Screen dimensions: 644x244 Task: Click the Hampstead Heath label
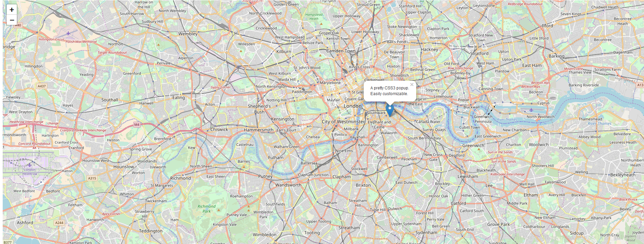pyautogui.click(x=314, y=17)
